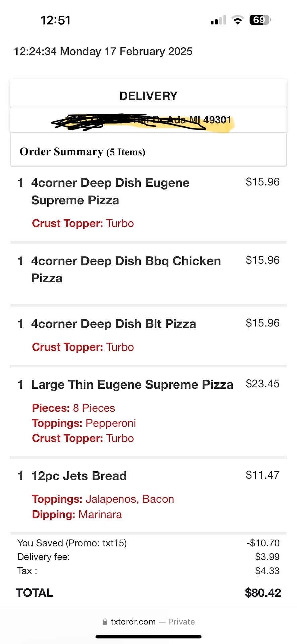The image size is (297, 644).
Task: Tap the Wi-Fi status icon
Action: 238,20
